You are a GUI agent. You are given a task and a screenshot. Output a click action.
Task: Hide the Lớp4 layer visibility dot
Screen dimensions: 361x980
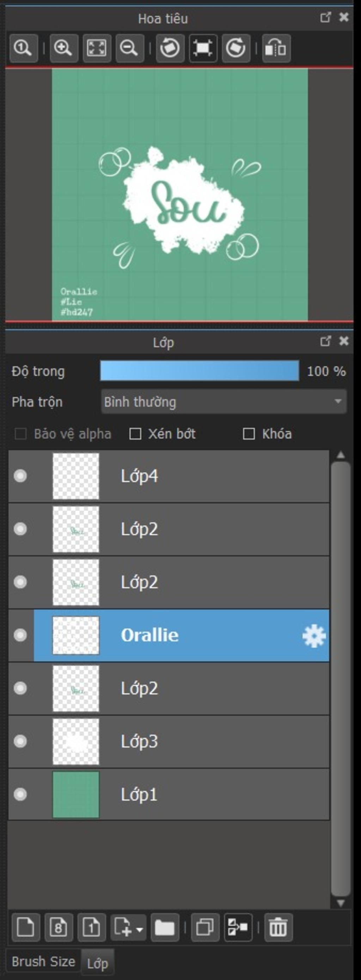pyautogui.click(x=20, y=476)
